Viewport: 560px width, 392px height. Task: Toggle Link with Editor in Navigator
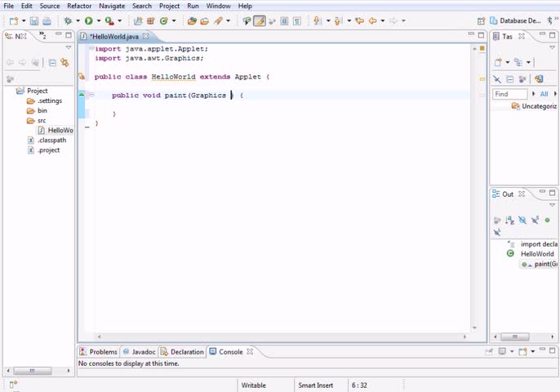[64, 63]
